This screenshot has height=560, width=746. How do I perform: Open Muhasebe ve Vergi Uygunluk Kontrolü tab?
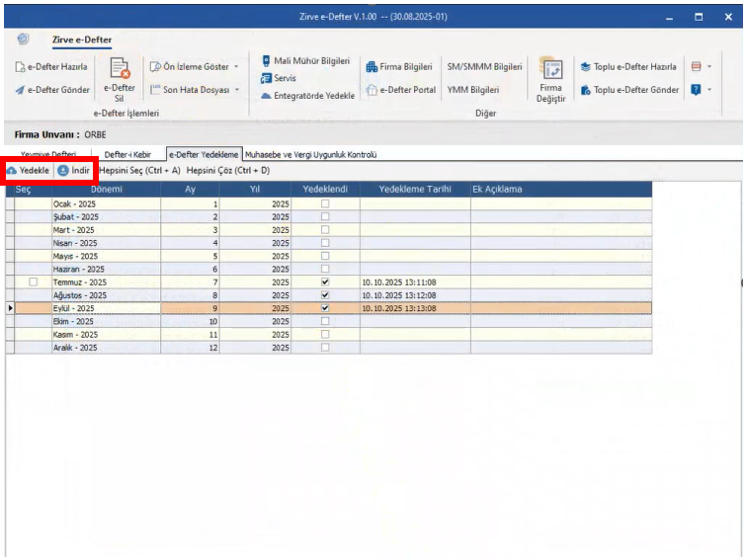pos(310,154)
